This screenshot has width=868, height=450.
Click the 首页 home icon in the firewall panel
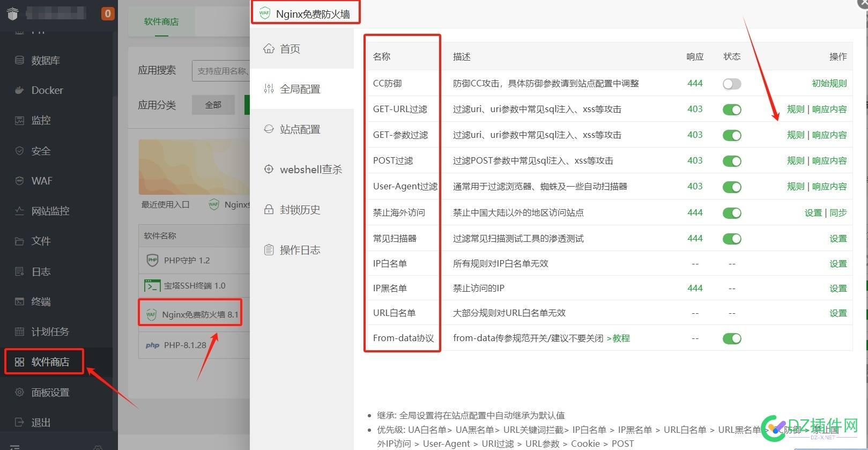click(x=269, y=49)
